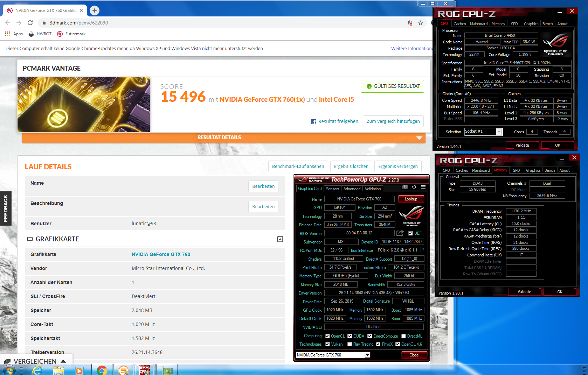
Task: Click the Chrome forward arrow
Action: [19, 23]
